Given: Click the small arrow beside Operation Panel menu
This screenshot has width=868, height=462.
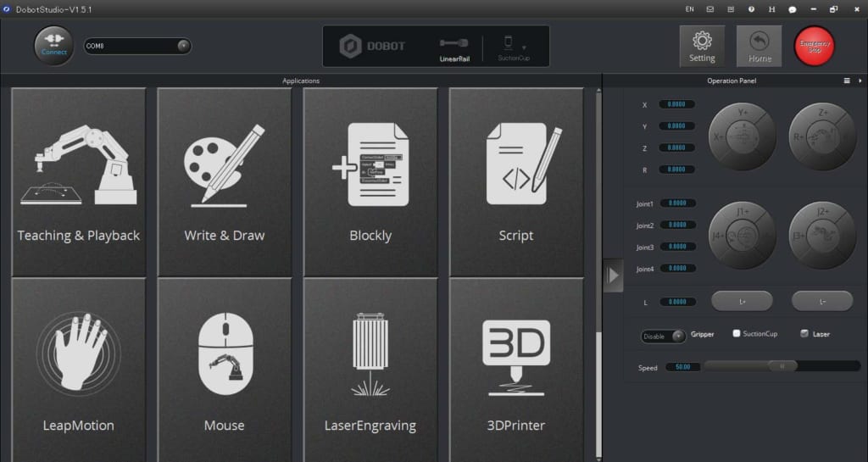Looking at the screenshot, I should pyautogui.click(x=860, y=81).
